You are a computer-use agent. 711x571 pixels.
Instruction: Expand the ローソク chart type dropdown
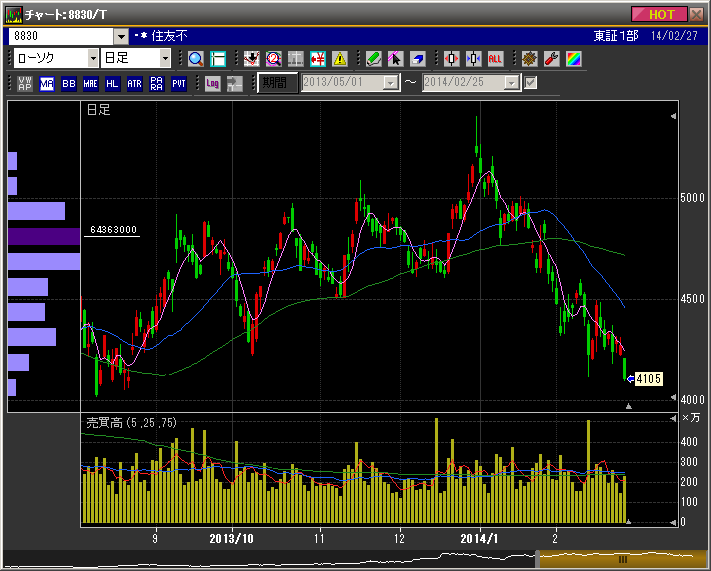point(94,59)
